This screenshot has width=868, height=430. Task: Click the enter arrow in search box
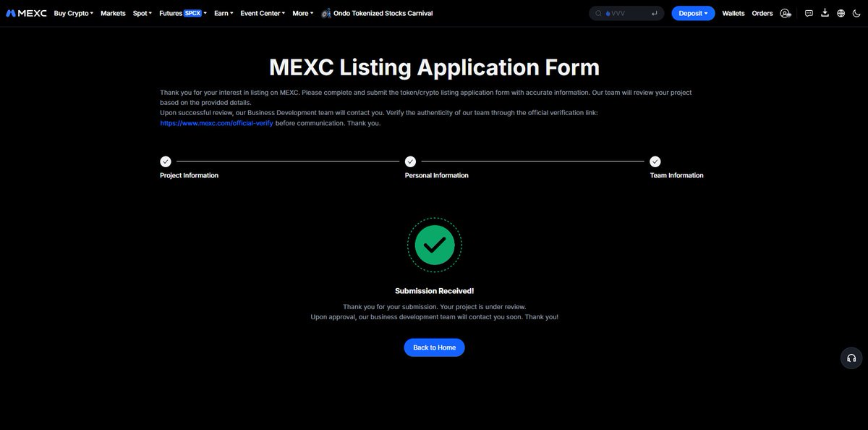pyautogui.click(x=655, y=13)
